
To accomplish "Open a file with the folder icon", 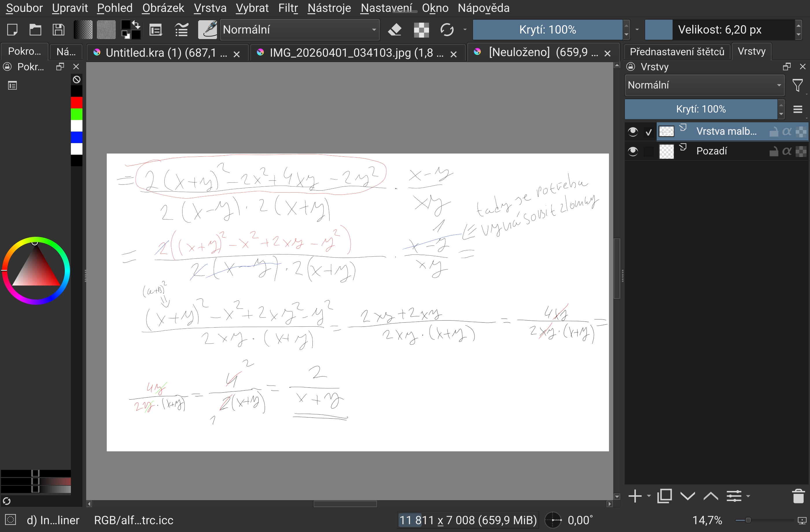I will [x=35, y=29].
